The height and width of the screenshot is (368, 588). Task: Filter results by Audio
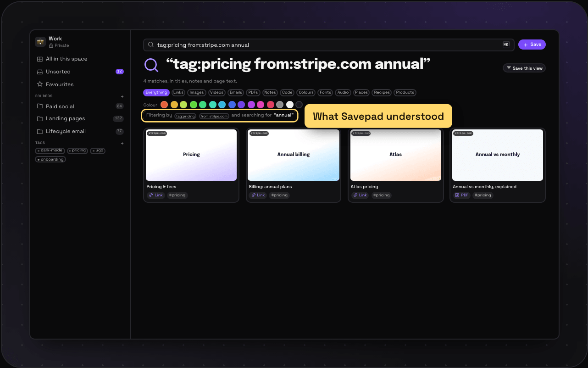(x=343, y=92)
